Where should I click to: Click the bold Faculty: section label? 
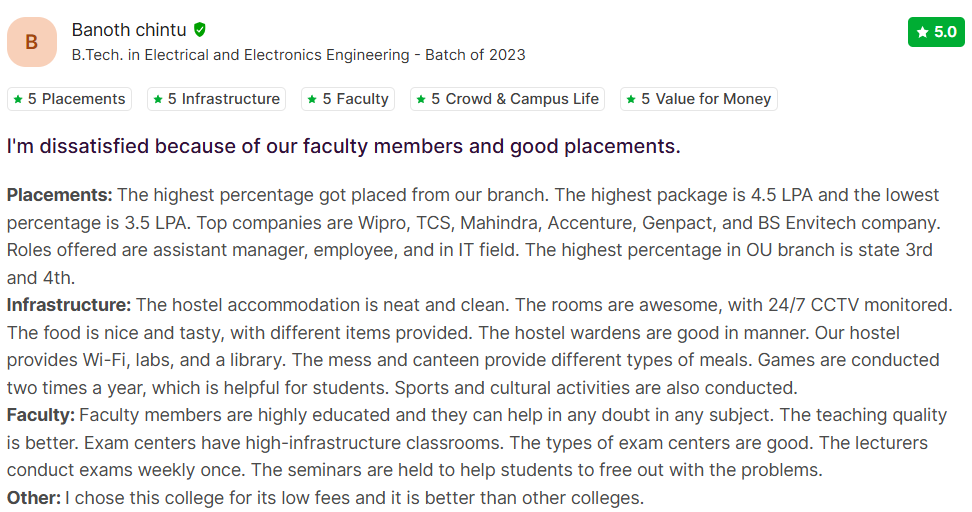(x=41, y=414)
